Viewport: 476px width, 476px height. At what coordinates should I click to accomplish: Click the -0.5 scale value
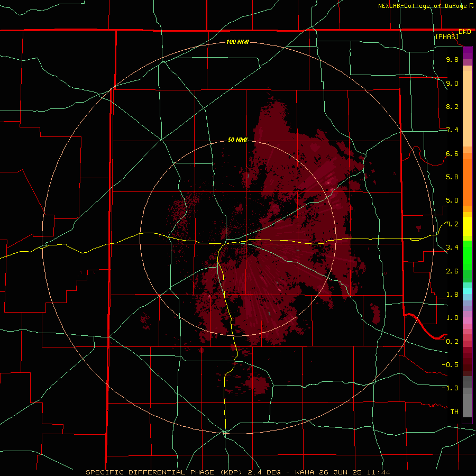coord(450,365)
